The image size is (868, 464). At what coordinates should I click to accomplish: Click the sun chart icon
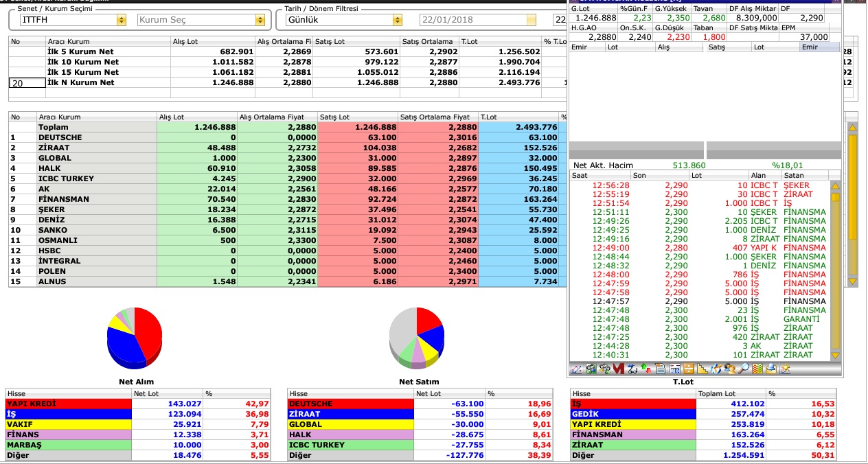[x=785, y=369]
